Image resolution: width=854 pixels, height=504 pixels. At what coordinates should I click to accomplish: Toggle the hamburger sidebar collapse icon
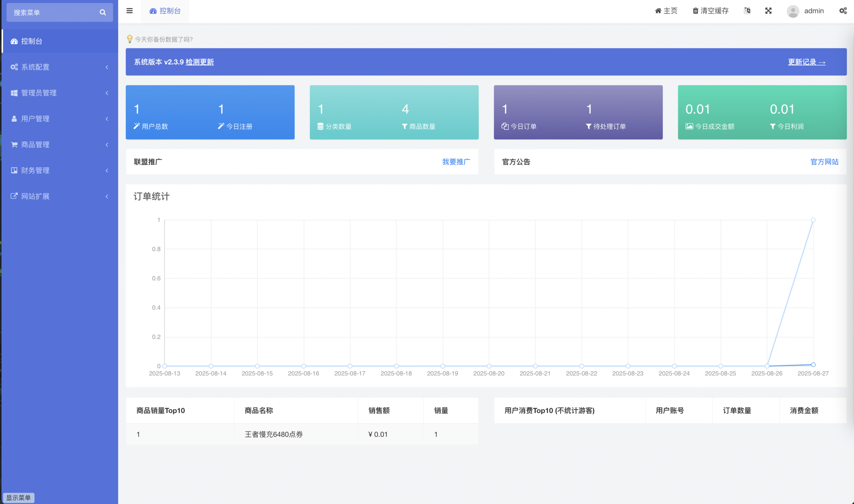click(129, 11)
